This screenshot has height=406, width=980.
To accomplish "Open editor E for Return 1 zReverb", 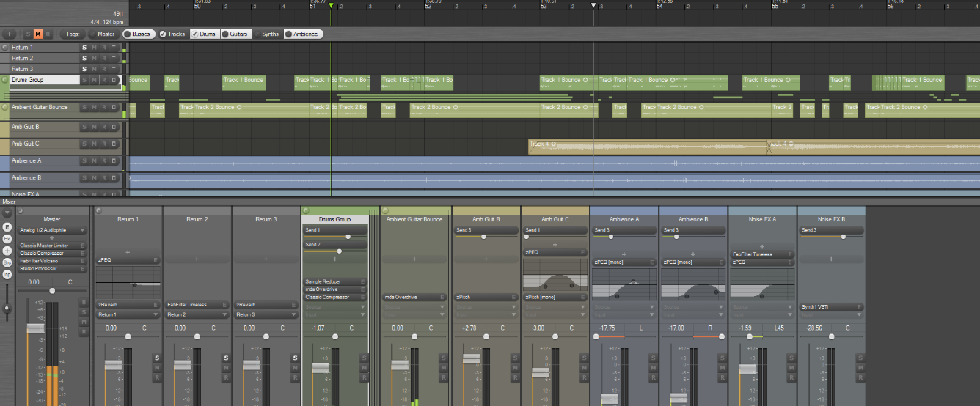I will [155, 305].
